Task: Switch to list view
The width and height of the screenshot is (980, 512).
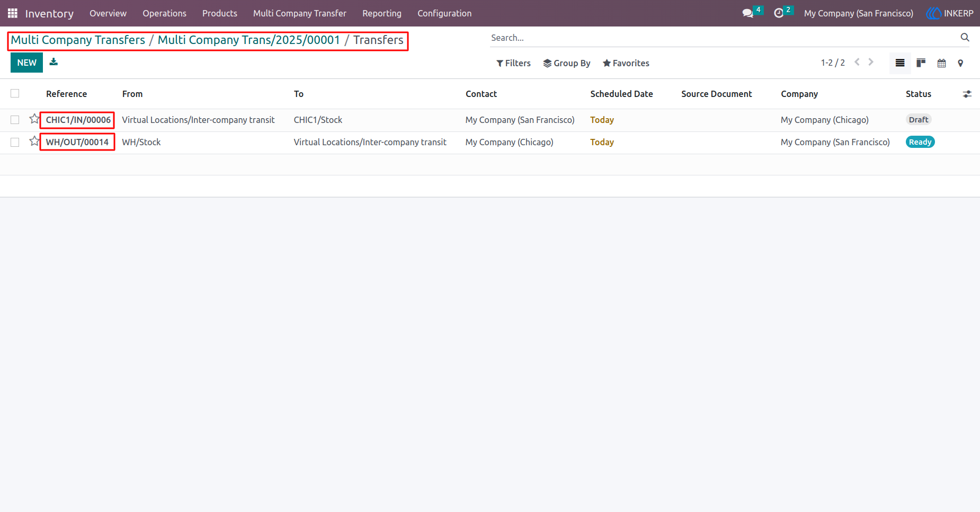Action: point(900,63)
